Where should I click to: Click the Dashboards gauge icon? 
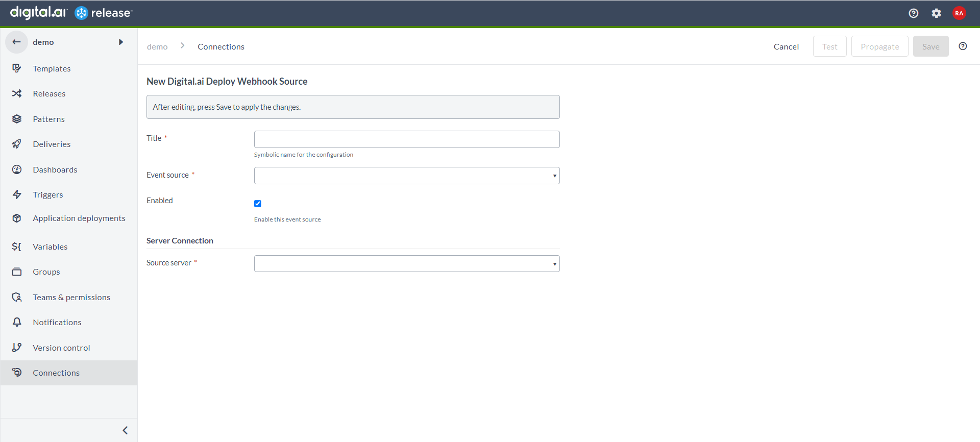(17, 169)
